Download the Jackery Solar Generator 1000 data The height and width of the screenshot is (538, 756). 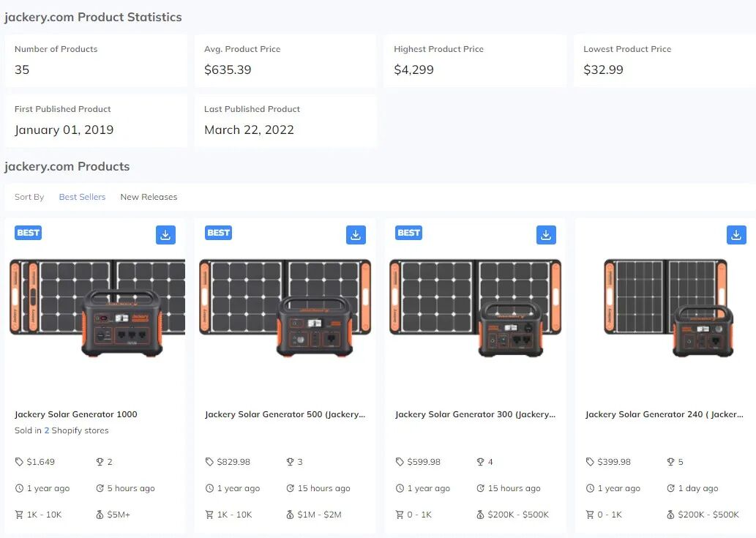click(165, 235)
